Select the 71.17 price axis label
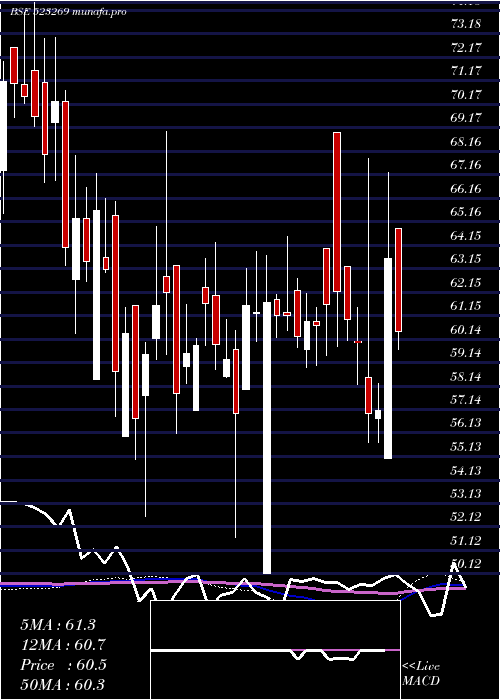The height and width of the screenshot is (700, 500). [x=466, y=71]
